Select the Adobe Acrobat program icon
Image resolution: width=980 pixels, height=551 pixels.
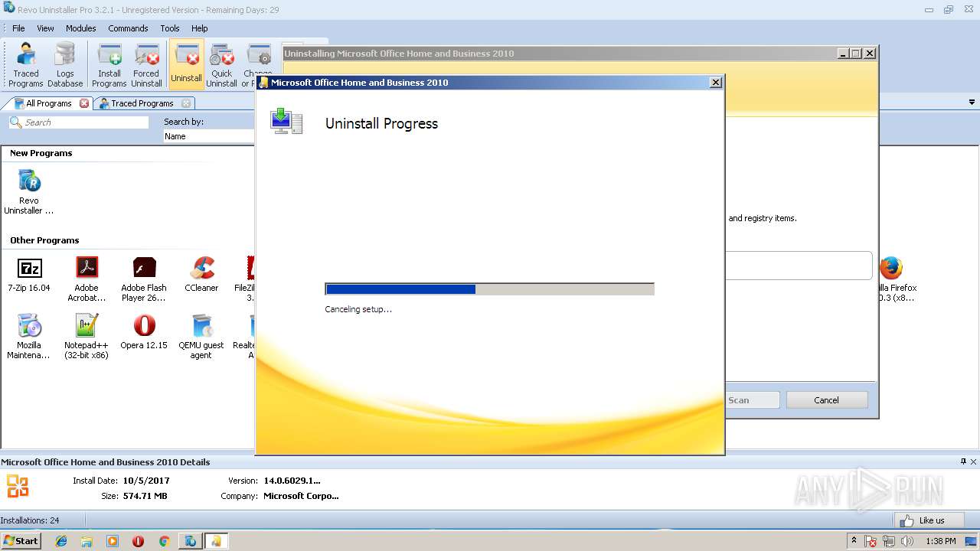(x=87, y=279)
